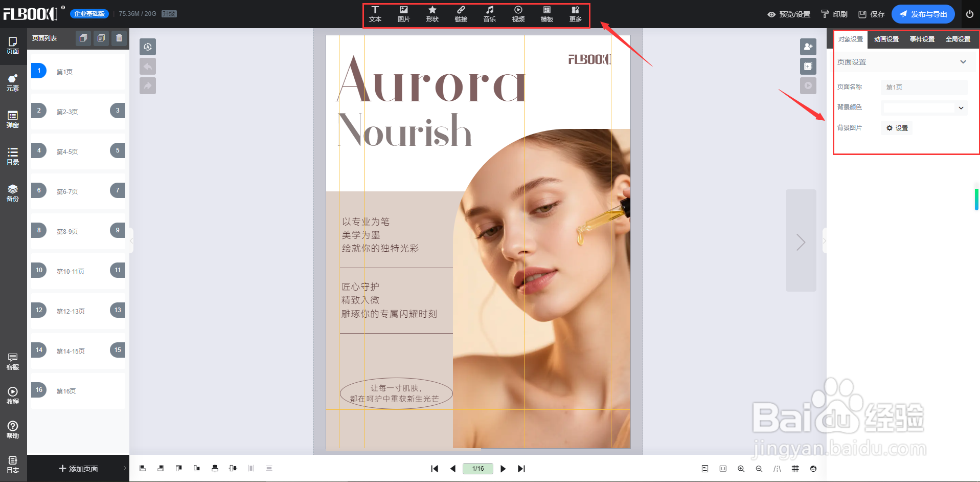
Task: Add 音乐 music to the page
Action: (x=489, y=14)
